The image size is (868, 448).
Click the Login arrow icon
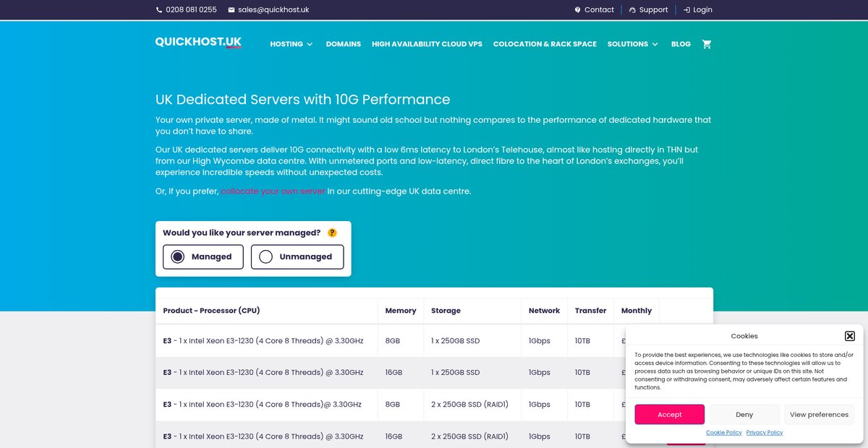pos(686,10)
